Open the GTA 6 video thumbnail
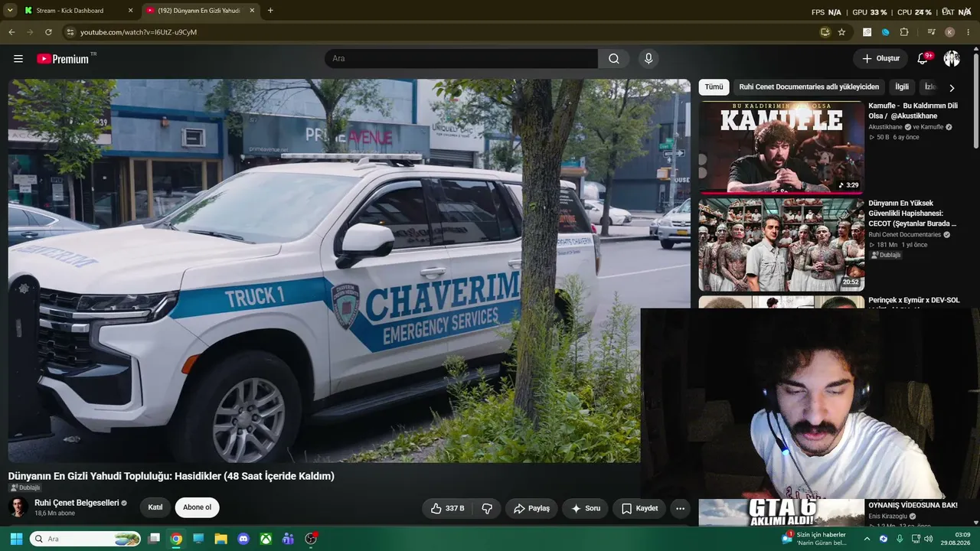The height and width of the screenshot is (551, 980). pyautogui.click(x=781, y=513)
